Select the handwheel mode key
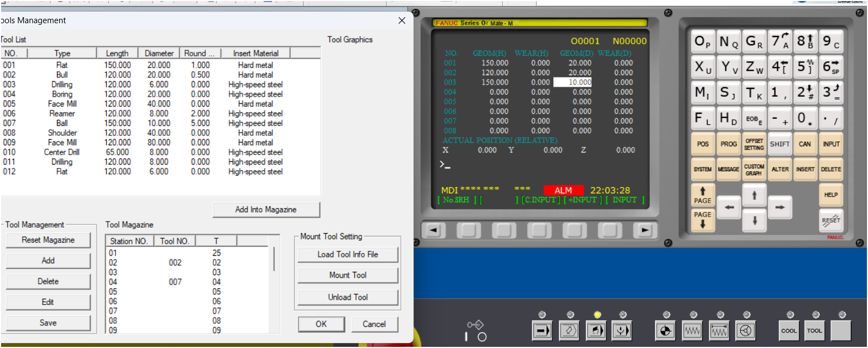The height and width of the screenshot is (348, 868). click(x=746, y=331)
